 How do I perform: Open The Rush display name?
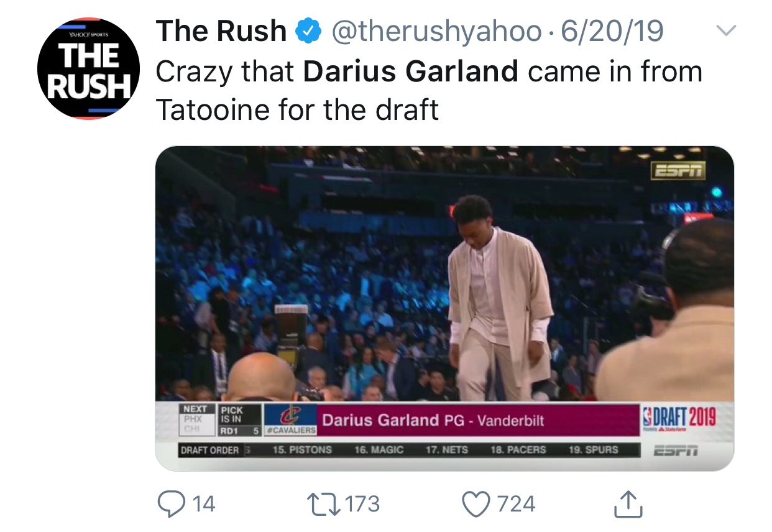pos(221,31)
